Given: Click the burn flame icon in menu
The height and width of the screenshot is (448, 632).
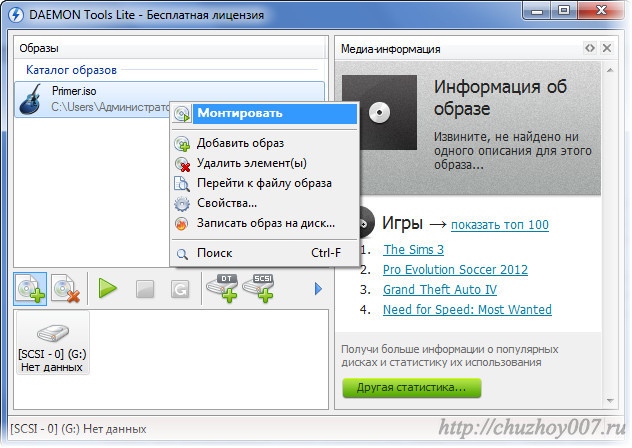Looking at the screenshot, I should click(x=182, y=224).
